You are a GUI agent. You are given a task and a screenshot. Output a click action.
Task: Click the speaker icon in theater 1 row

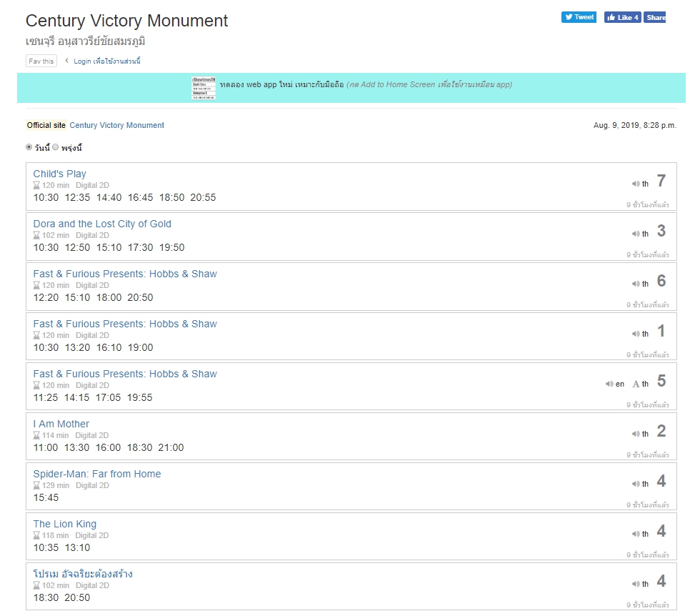[x=636, y=334]
